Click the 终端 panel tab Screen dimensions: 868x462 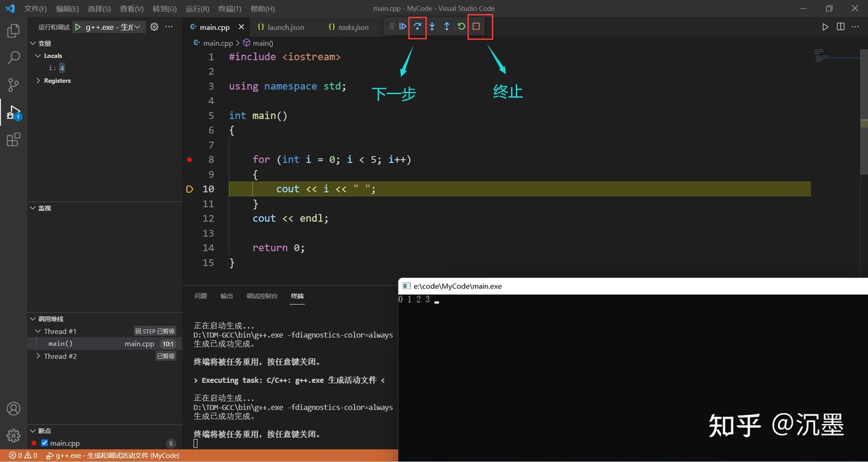click(297, 296)
